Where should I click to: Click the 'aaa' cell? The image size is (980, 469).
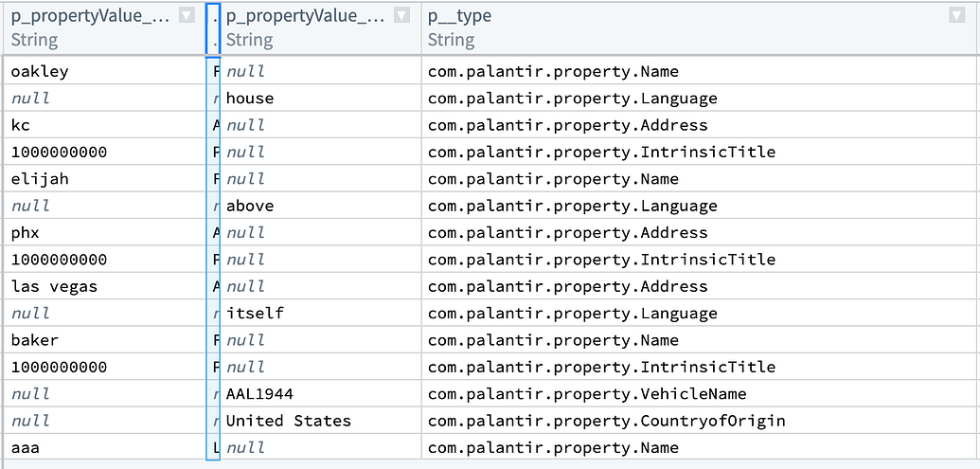(26, 447)
